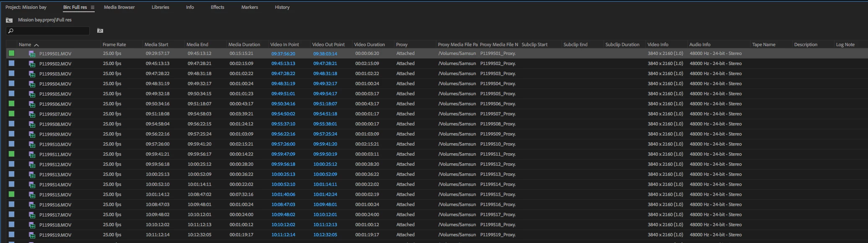
Task: Click Media Duration 00:07:32:16
Action: point(241,195)
